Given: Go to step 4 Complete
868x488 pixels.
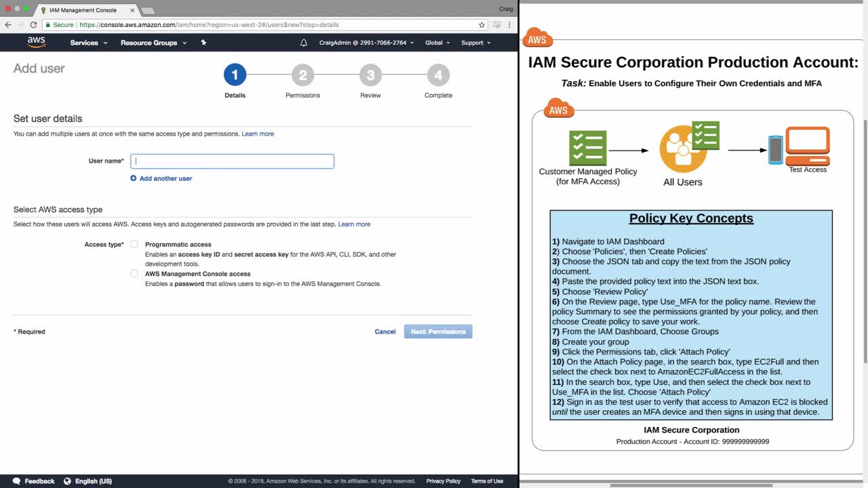Looking at the screenshot, I should 438,75.
